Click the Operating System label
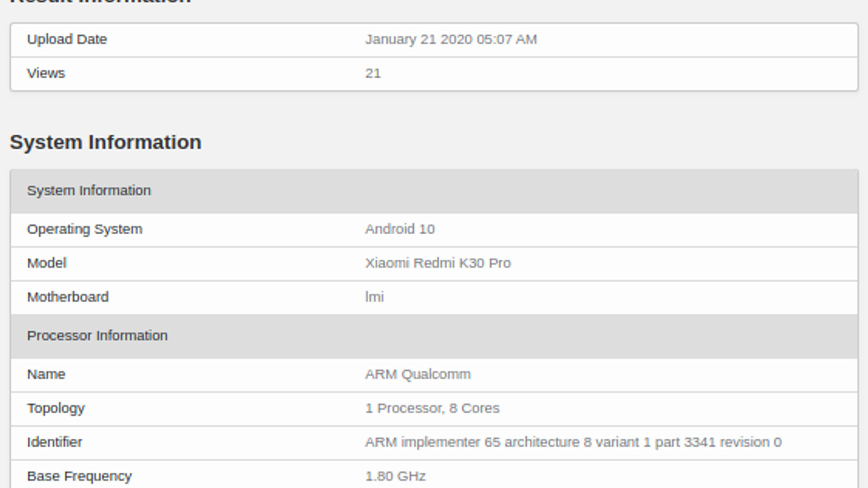This screenshot has width=868, height=488. (x=85, y=229)
